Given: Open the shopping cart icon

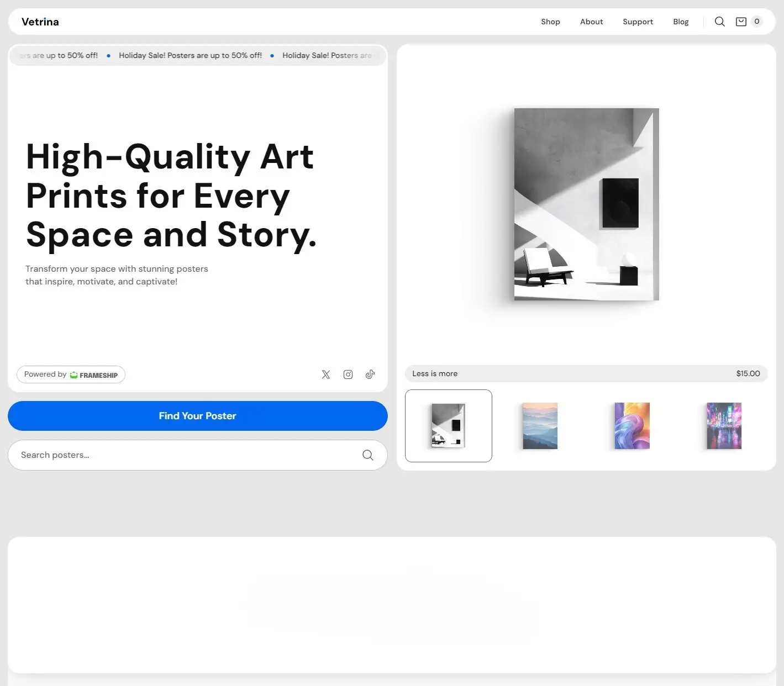Looking at the screenshot, I should coord(741,22).
